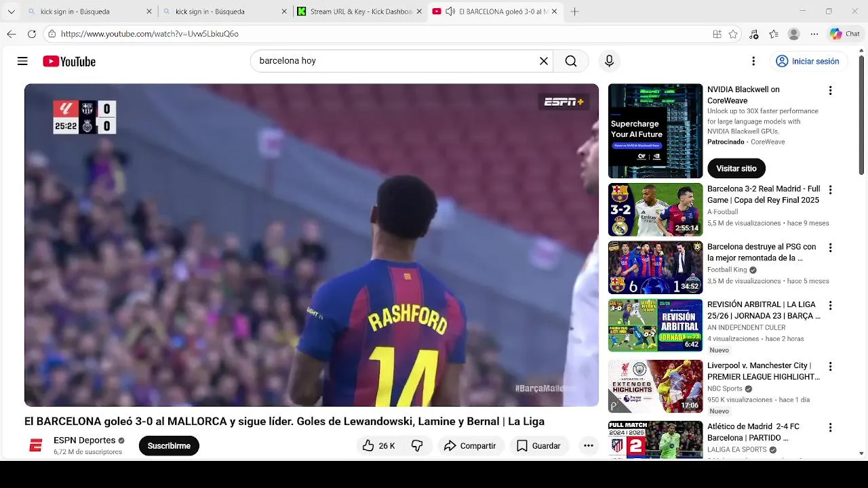Viewport: 868px width, 488px height.
Task: Close the Stream URL & Key tab
Action: pyautogui.click(x=419, y=12)
